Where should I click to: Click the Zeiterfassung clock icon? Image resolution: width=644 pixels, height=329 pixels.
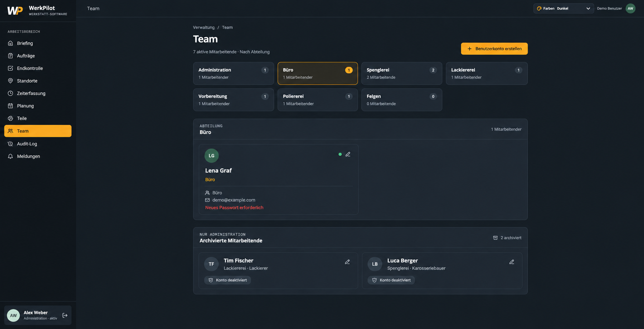[10, 93]
